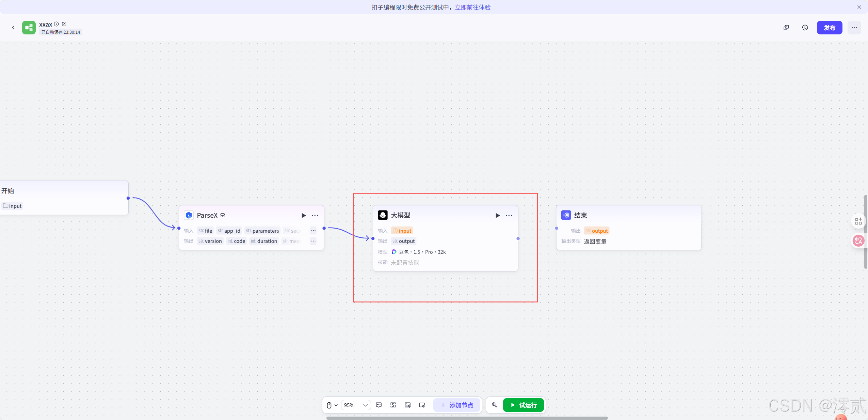Click the image export icon in toolbar

pyautogui.click(x=407, y=405)
